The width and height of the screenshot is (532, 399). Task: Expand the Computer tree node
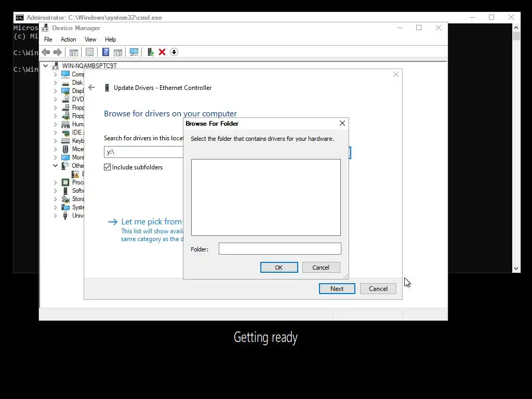tap(55, 74)
